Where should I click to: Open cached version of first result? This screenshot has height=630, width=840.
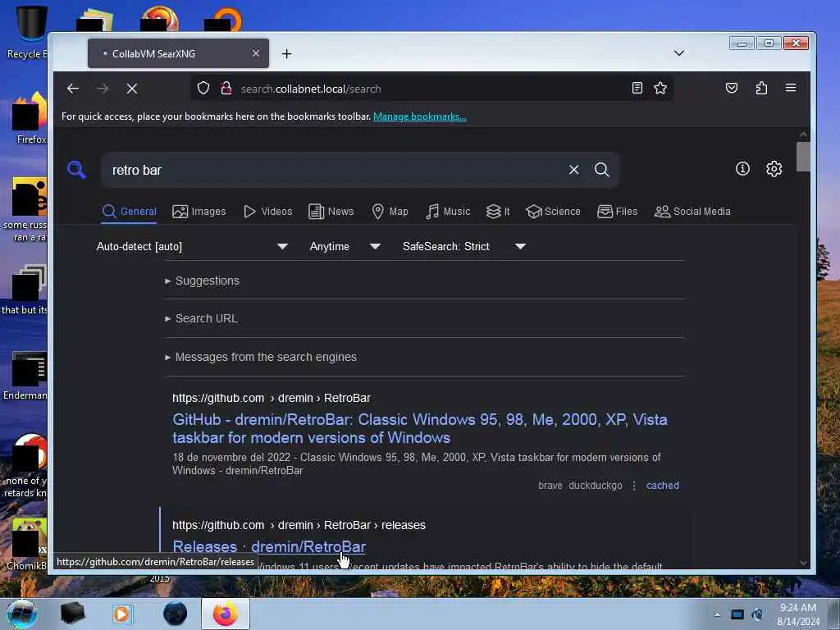pyautogui.click(x=662, y=486)
